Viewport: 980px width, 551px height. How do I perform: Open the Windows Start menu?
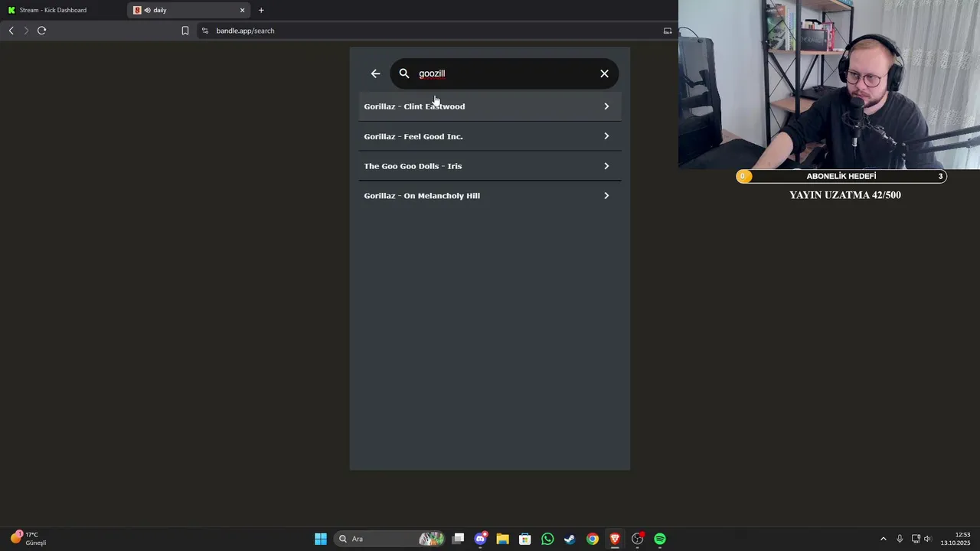coord(321,539)
